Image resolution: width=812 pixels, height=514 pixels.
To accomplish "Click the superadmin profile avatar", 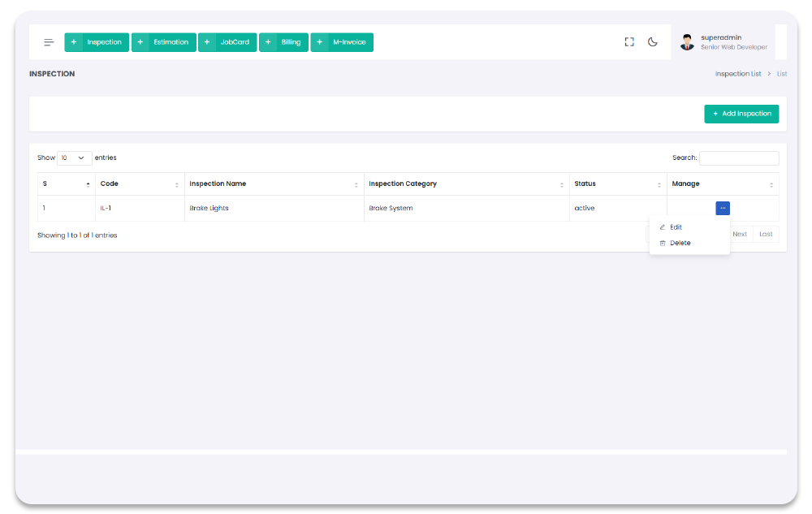I will point(687,42).
